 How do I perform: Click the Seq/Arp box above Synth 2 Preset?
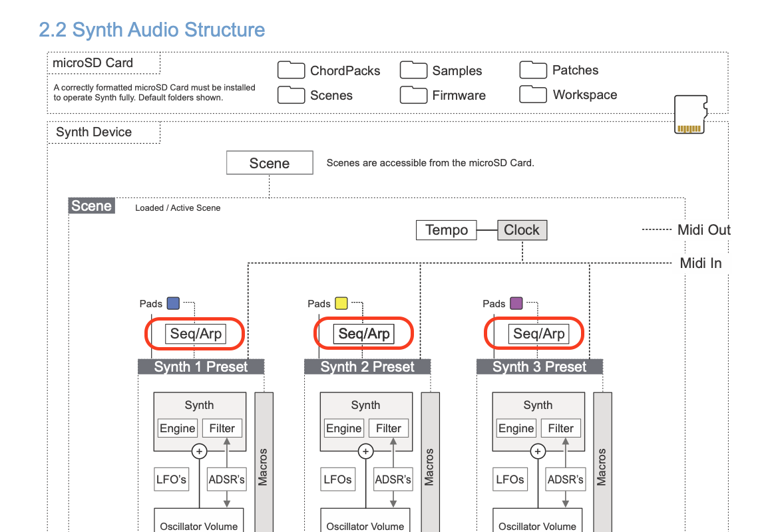point(364,334)
